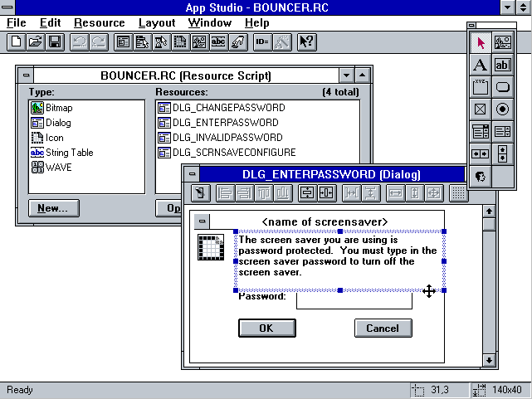
Task: Click the Redo toolbar icon
Action: [99, 42]
